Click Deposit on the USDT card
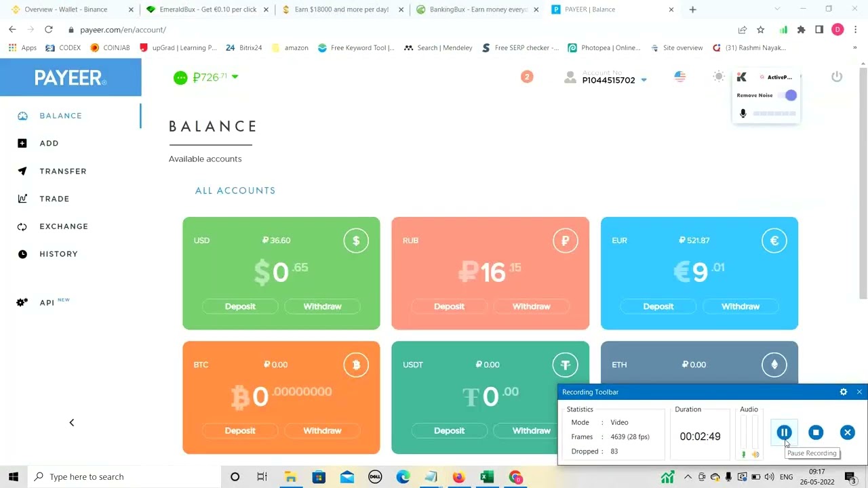The height and width of the screenshot is (488, 868). [x=449, y=430]
